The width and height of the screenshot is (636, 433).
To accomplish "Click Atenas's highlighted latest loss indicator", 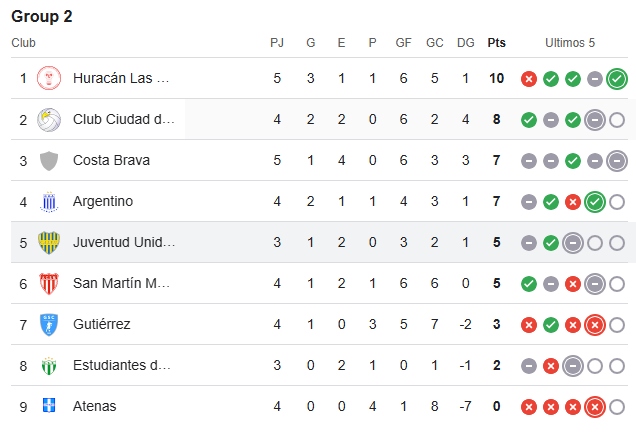I will click(x=595, y=407).
